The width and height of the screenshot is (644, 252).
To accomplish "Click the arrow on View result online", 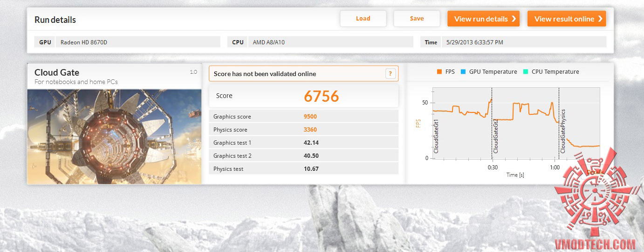I will (600, 19).
